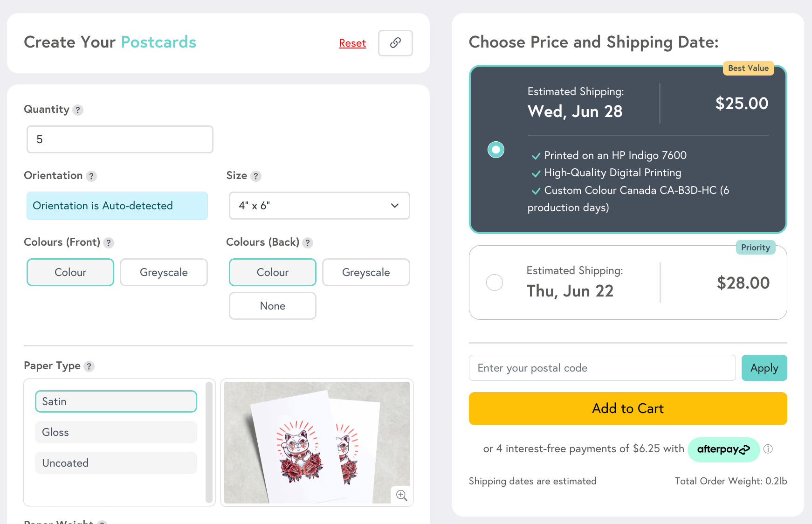Screen dimensions: 812x524
Task: Select the Best Value shipping option
Action: (x=495, y=150)
